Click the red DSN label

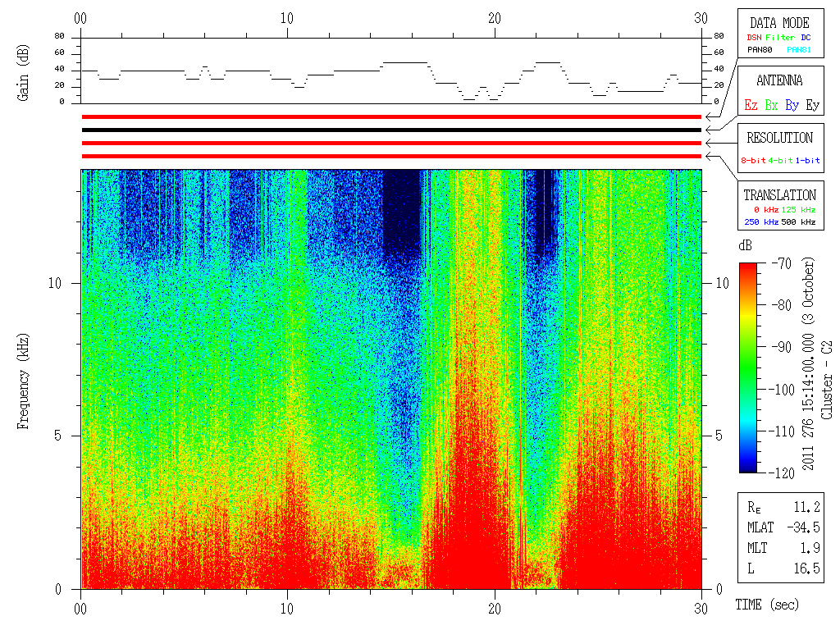tap(754, 38)
